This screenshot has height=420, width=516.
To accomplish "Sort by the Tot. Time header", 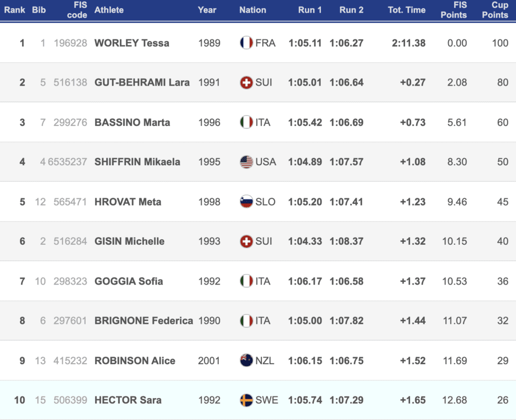I will [x=406, y=10].
